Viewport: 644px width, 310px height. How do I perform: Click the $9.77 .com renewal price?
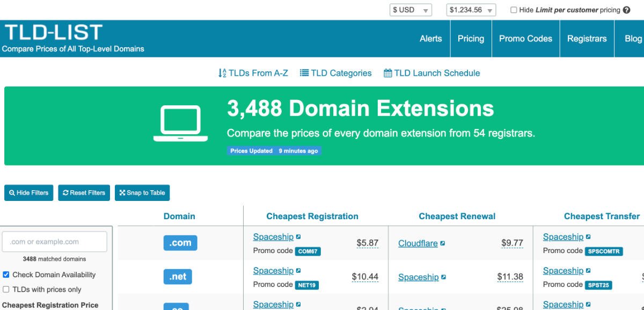pyautogui.click(x=513, y=243)
